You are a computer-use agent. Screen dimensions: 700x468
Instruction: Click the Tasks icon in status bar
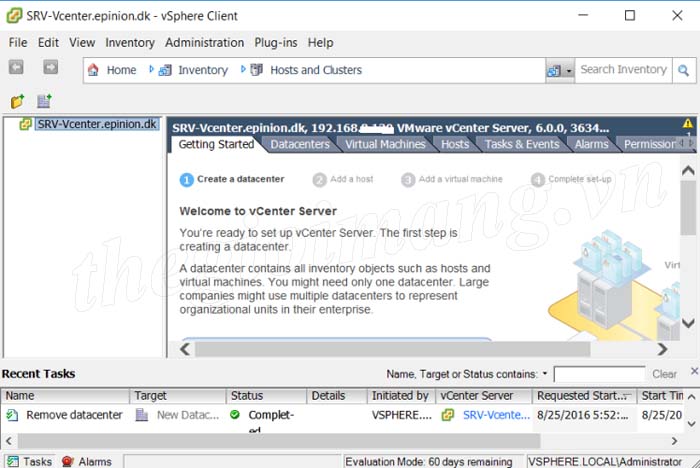point(13,461)
